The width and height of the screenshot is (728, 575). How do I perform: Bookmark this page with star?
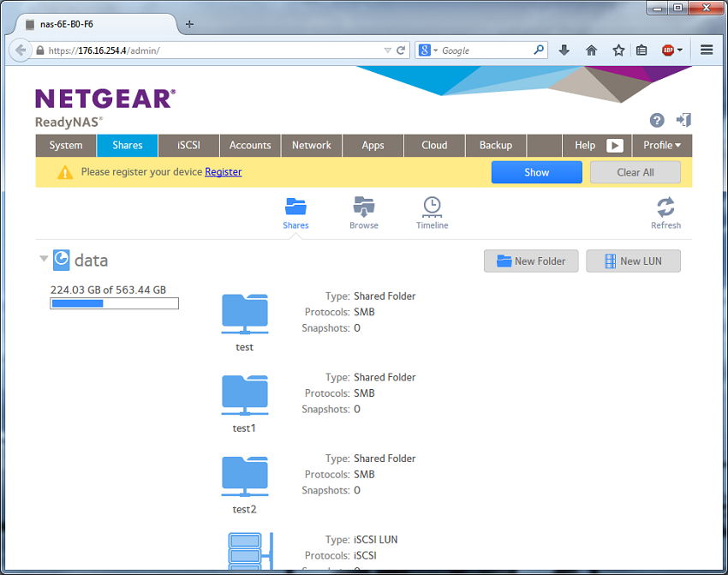click(x=618, y=51)
